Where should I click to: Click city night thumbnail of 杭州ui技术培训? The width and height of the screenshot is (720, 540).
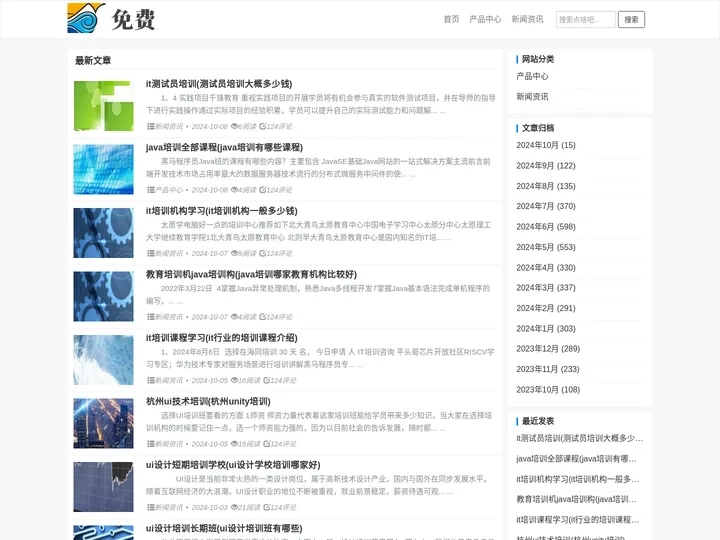(103, 423)
